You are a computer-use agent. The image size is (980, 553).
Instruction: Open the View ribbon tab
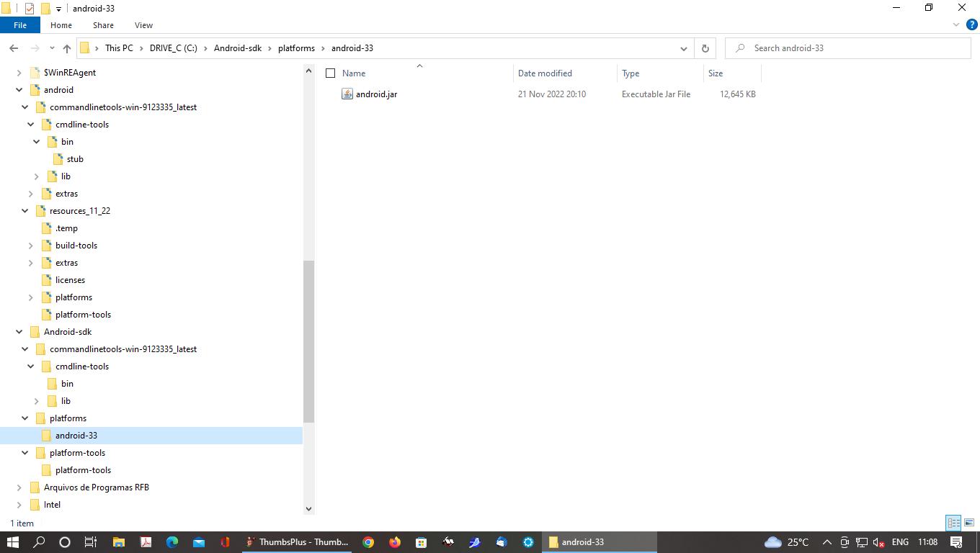coord(143,25)
